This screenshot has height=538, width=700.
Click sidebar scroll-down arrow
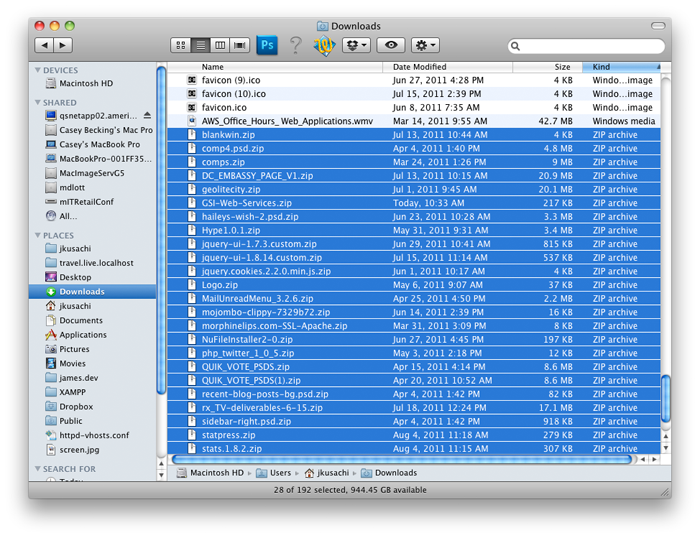coord(162,475)
